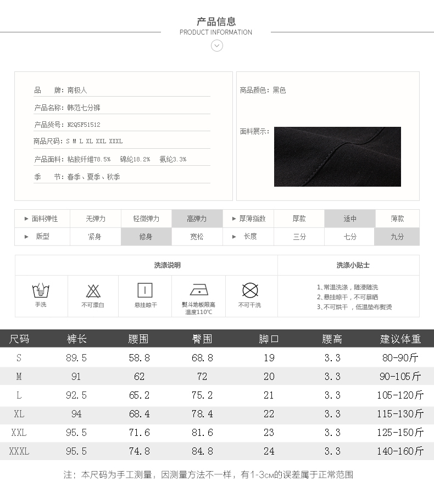
Task: Select the 九分 length option
Action: click(x=397, y=237)
